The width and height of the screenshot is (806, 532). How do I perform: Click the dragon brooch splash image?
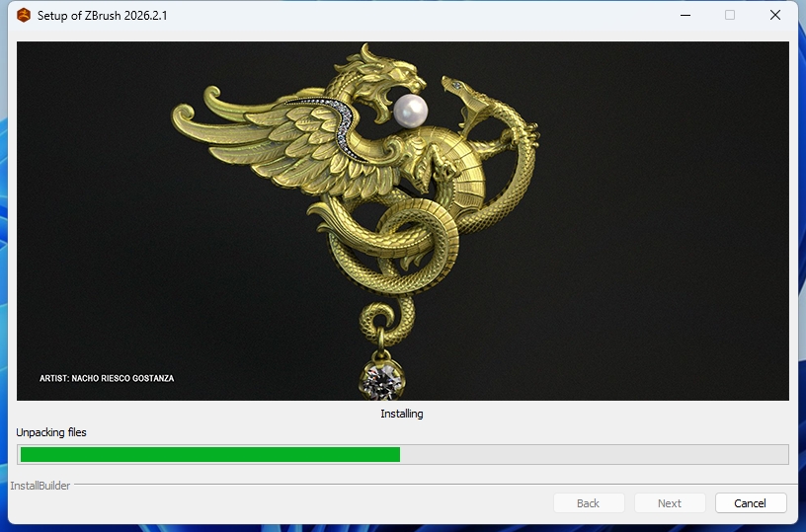click(x=402, y=221)
